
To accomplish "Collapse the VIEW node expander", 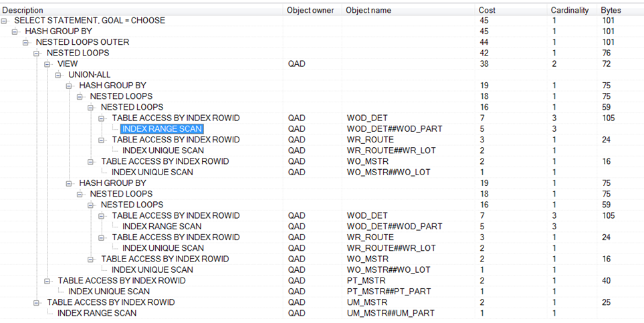I will click(x=48, y=64).
